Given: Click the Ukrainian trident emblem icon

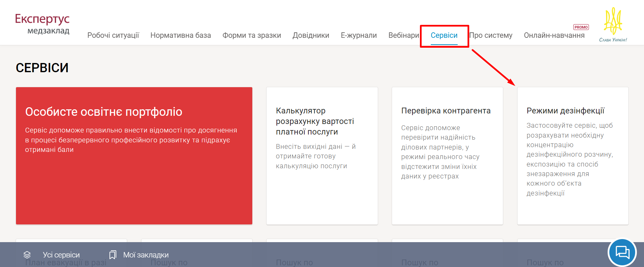Looking at the screenshot, I should click(x=613, y=21).
